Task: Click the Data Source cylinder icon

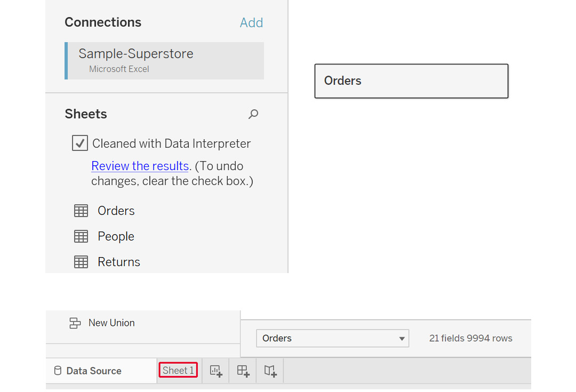Action: [x=58, y=371]
